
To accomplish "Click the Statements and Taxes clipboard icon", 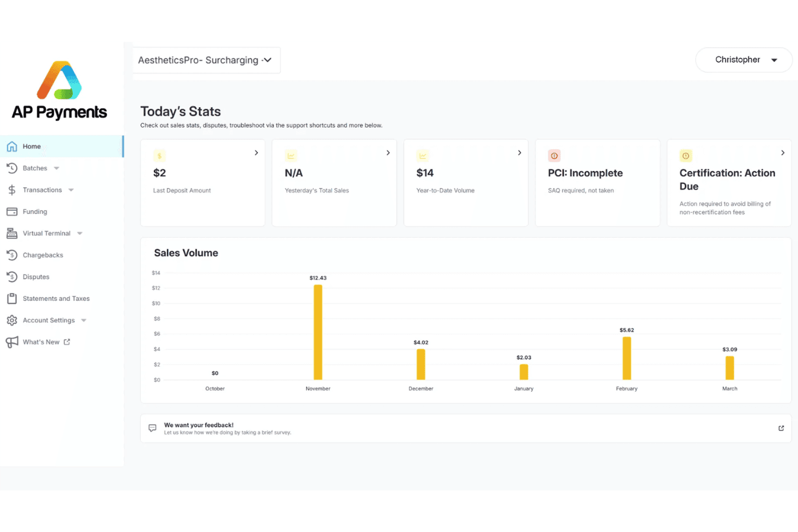I will pos(12,299).
